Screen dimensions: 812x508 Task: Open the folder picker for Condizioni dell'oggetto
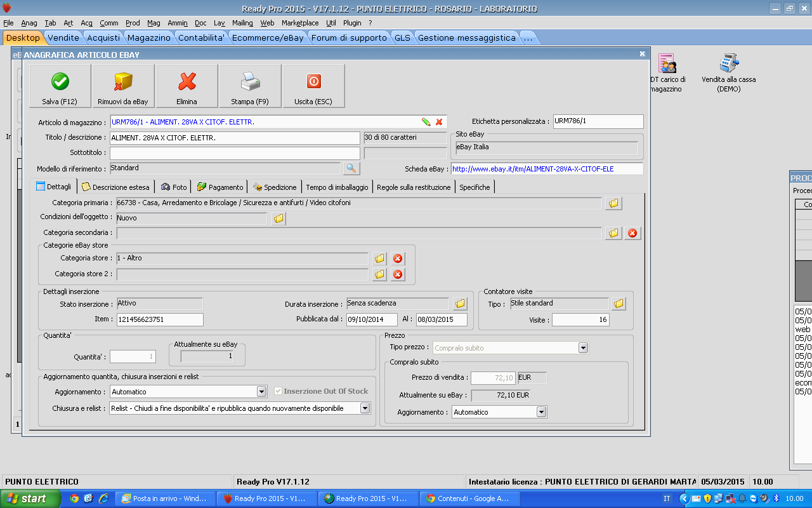tap(278, 218)
